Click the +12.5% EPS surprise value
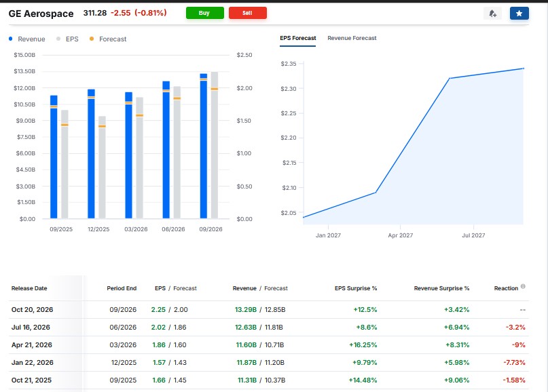The height and width of the screenshot is (392, 548). (x=365, y=310)
